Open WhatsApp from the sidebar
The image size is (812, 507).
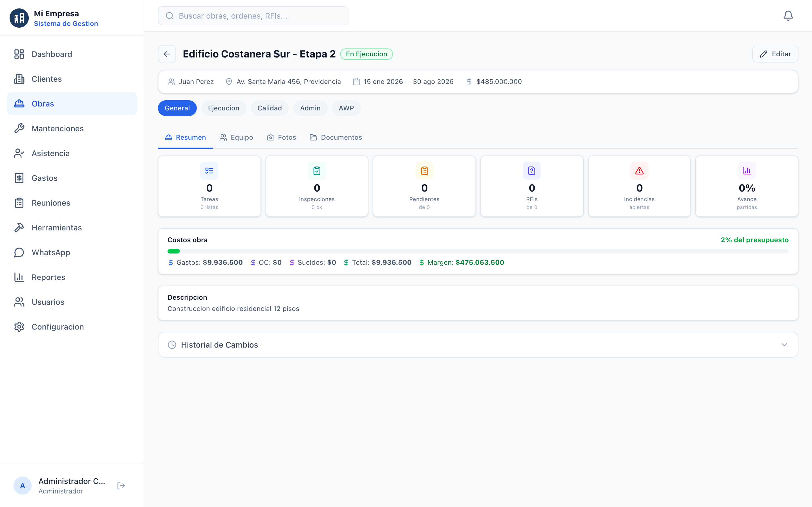51,252
